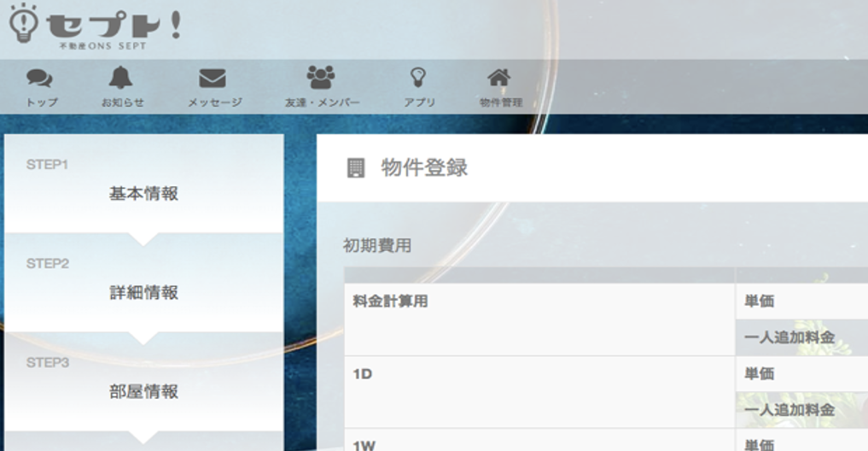
Task: Click the 初期費用 section heading
Action: tap(377, 245)
